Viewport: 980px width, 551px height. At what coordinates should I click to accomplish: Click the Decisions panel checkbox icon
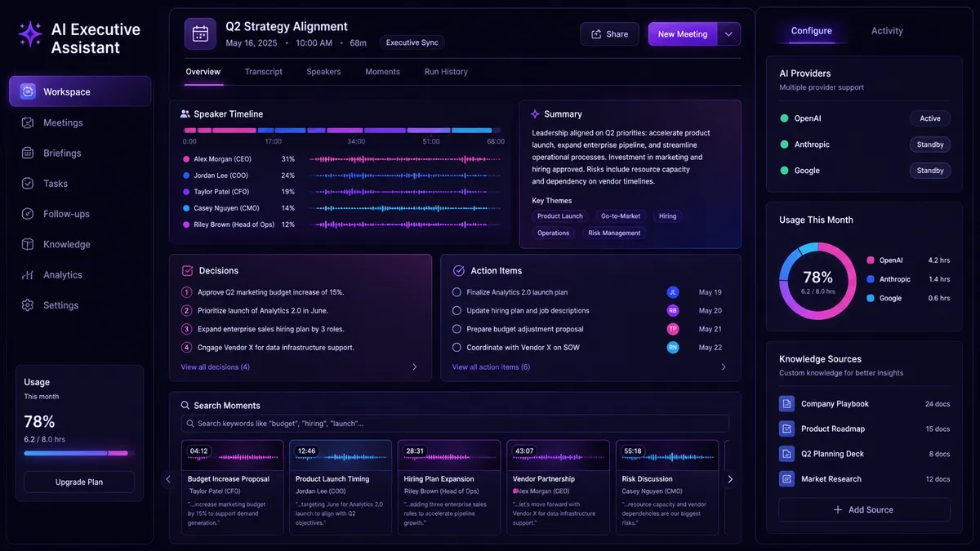pos(187,270)
